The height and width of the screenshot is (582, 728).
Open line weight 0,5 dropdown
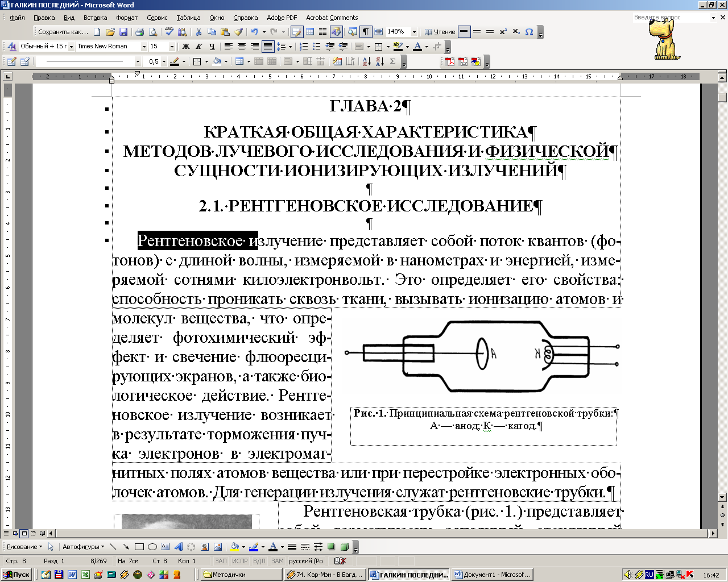pyautogui.click(x=164, y=61)
